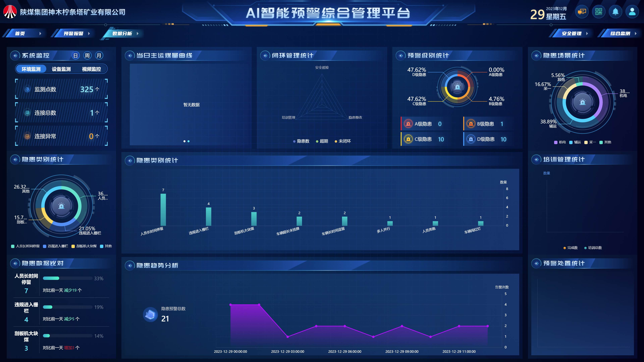The width and height of the screenshot is (644, 362).
Task: Click the 违规进入栅栏 19% progress bar
Action: click(67, 307)
